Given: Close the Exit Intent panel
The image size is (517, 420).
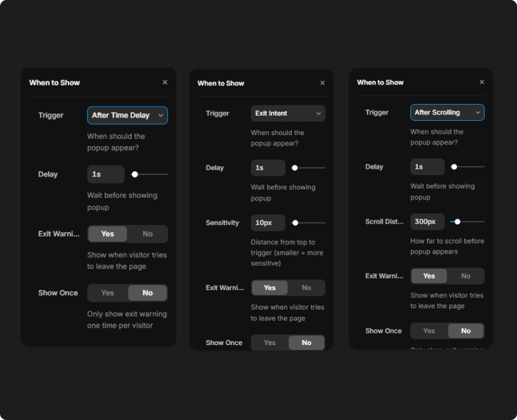Looking at the screenshot, I should pos(322,83).
